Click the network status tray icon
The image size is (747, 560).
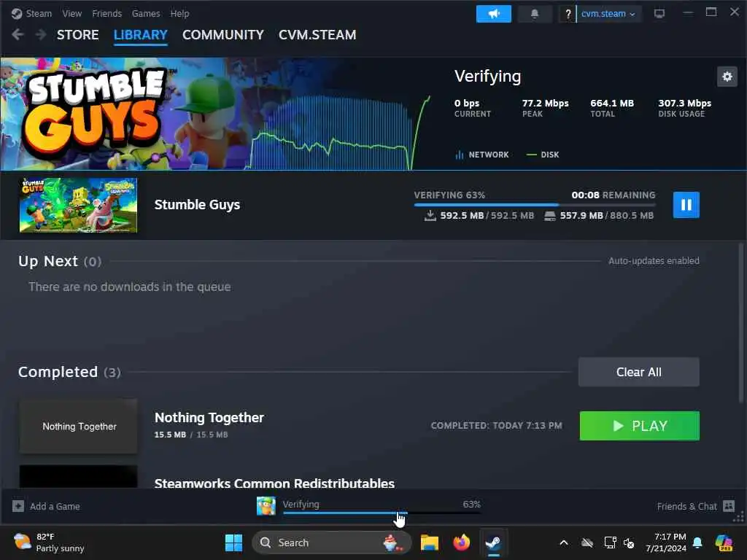(610, 542)
